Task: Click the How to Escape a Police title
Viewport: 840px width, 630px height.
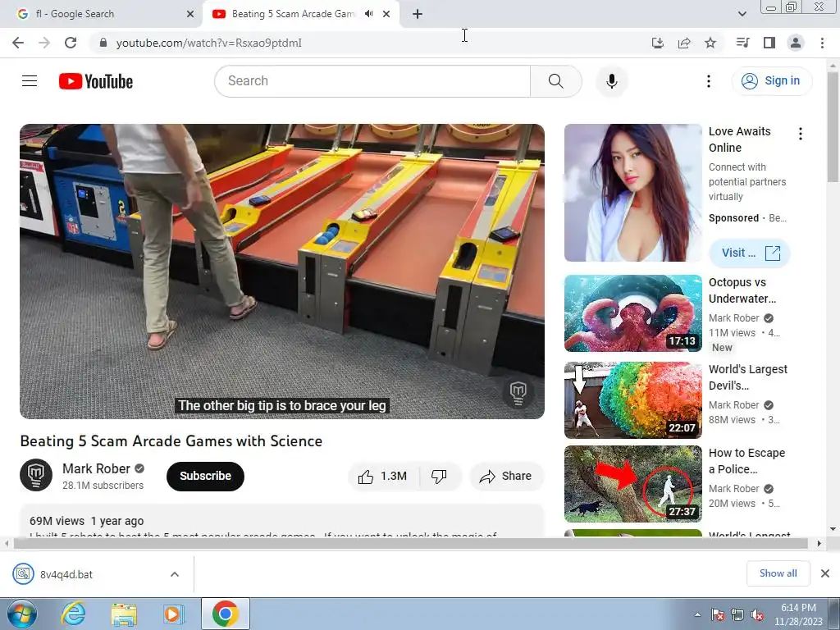Action: click(x=746, y=461)
